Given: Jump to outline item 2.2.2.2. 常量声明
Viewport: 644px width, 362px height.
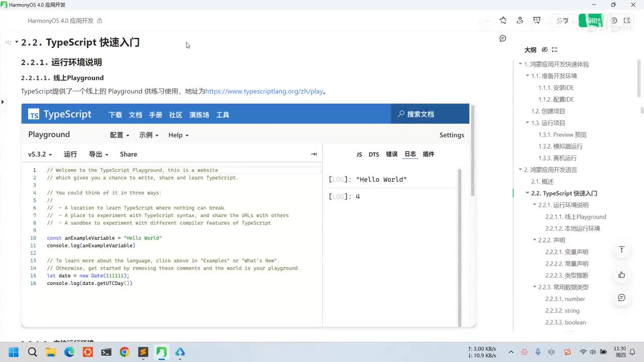Looking at the screenshot, I should tap(567, 263).
